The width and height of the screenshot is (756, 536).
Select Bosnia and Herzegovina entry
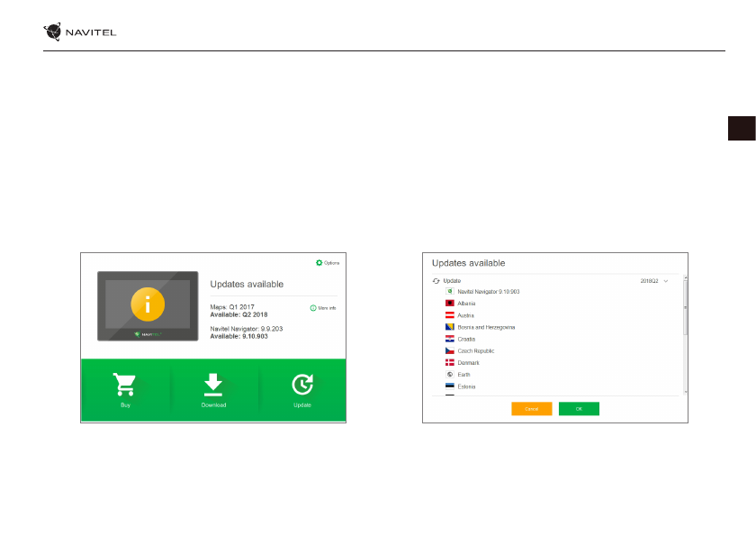click(486, 327)
